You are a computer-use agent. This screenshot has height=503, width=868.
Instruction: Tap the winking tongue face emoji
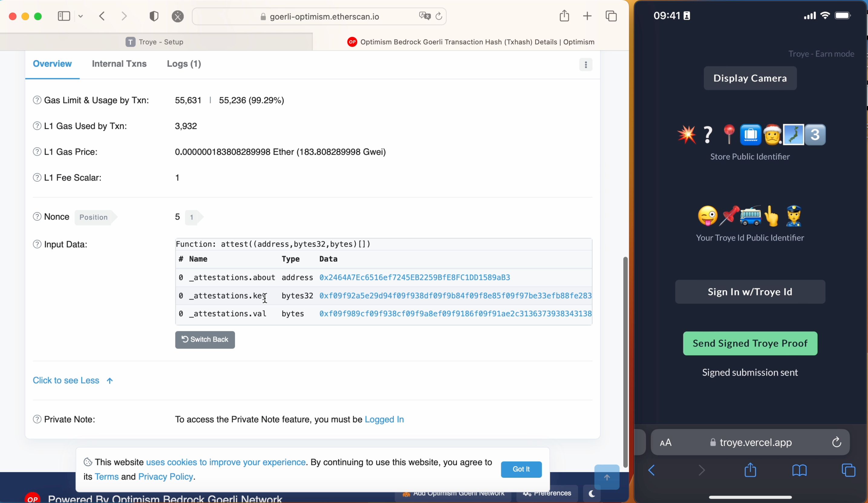point(707,216)
